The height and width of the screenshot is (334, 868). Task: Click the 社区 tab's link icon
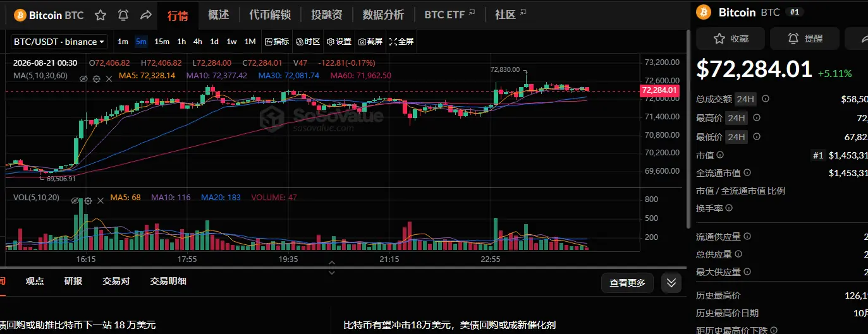tap(522, 13)
